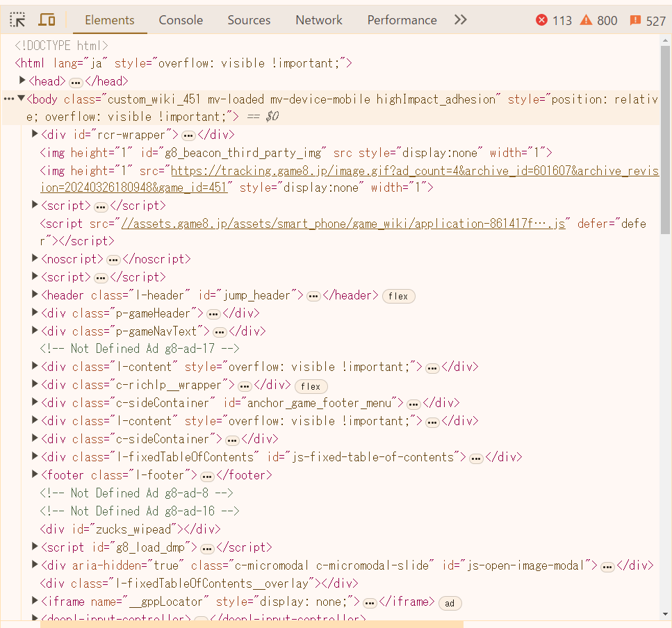Screen dimensions: 672x628
Task: Click ellipsis in g8_load_dmp script
Action: [207, 548]
